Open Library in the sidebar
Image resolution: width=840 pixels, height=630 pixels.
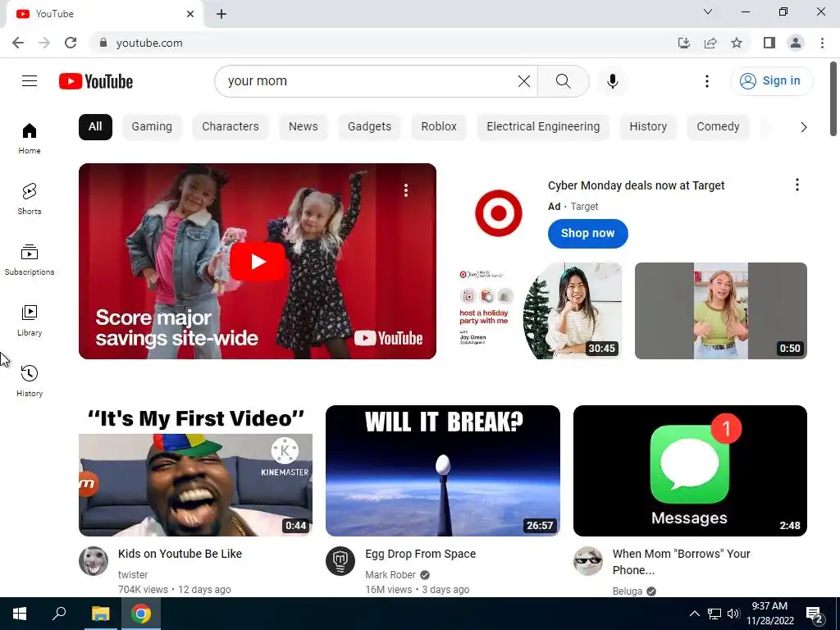(30, 321)
